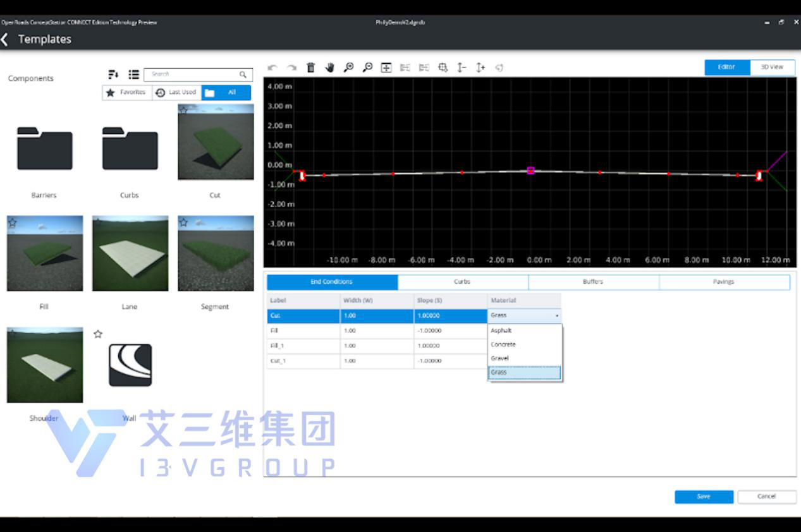This screenshot has width=801, height=532.
Task: Open the Curbs folder
Action: coord(130,148)
